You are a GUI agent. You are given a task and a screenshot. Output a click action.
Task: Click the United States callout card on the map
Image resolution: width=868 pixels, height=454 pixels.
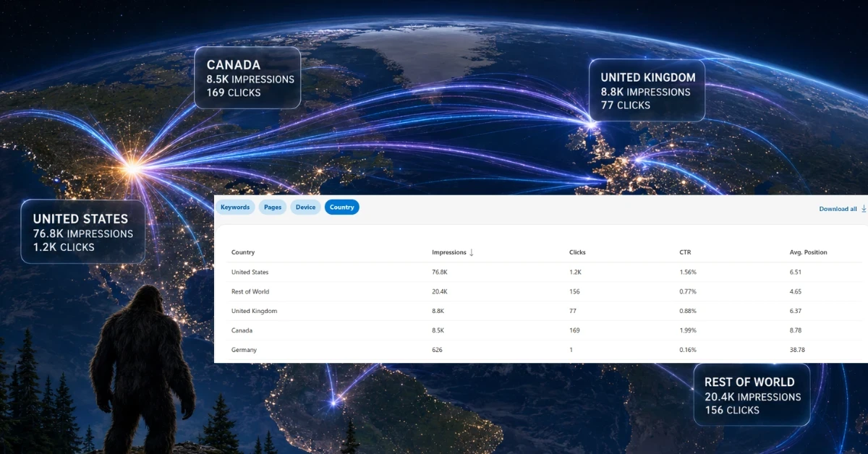(x=83, y=232)
